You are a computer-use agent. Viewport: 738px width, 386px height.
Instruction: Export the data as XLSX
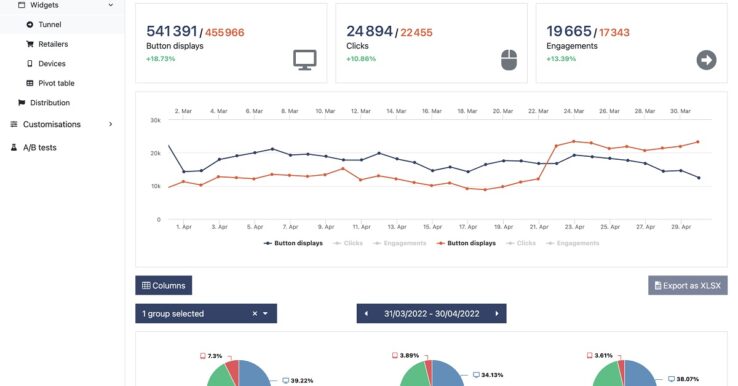(688, 285)
